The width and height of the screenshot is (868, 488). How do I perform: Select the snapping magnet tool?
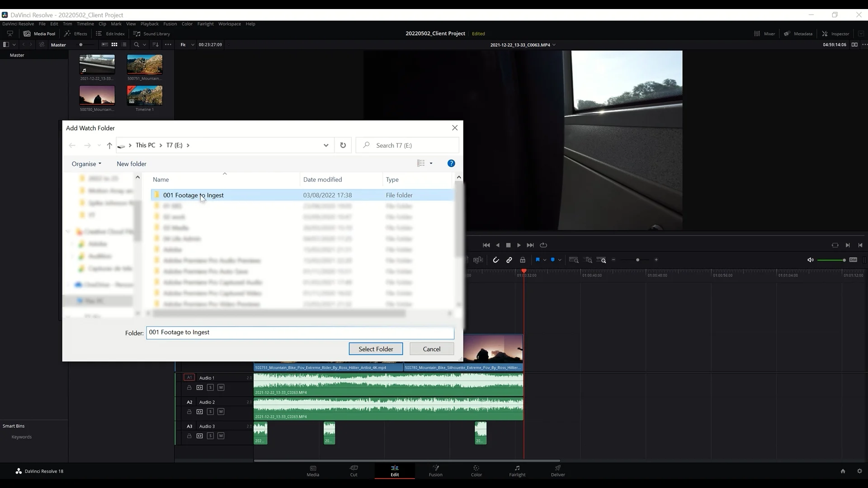coord(496,260)
